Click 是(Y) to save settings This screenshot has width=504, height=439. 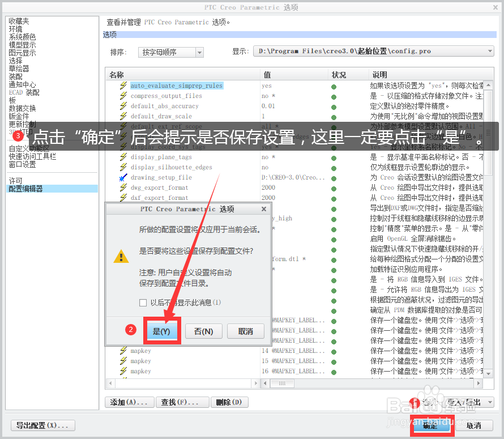point(161,331)
